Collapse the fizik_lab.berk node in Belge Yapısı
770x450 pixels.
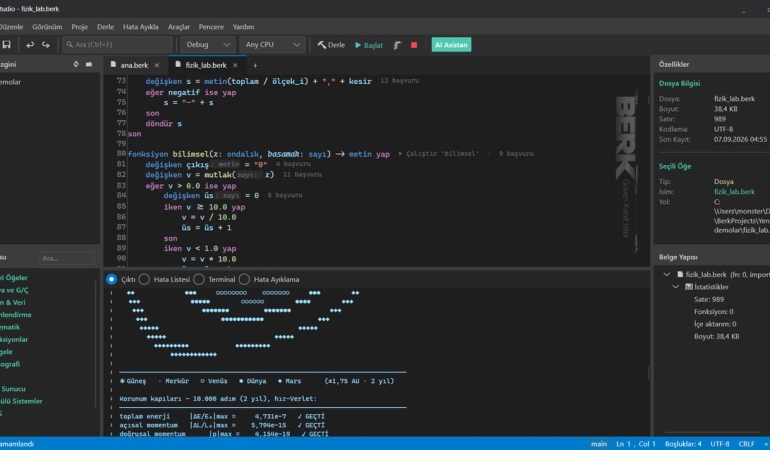pyautogui.click(x=666, y=274)
